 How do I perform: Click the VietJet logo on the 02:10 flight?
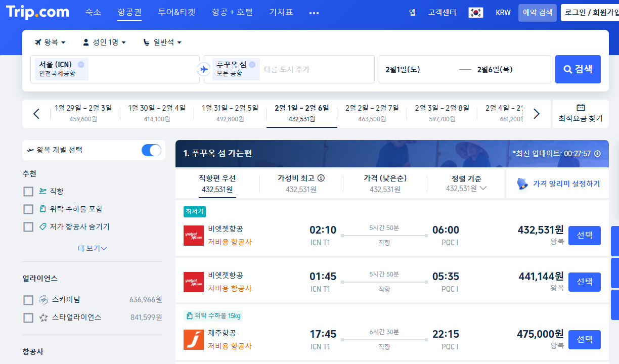194,236
